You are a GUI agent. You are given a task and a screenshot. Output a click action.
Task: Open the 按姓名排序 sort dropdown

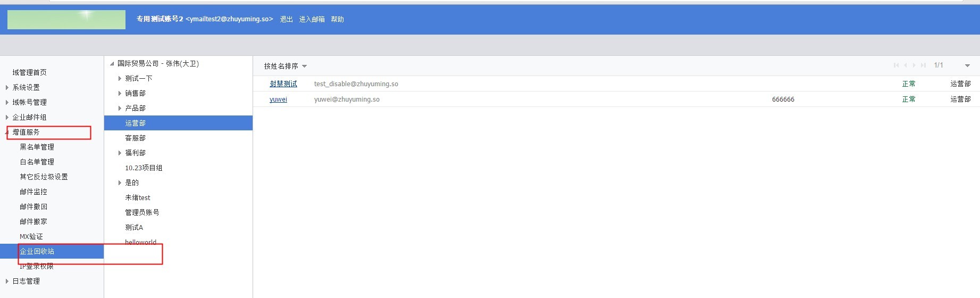286,66
